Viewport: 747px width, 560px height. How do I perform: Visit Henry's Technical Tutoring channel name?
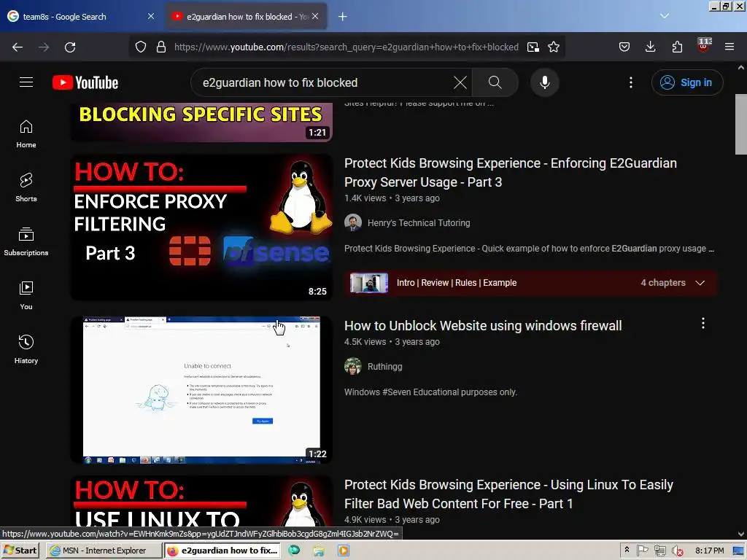click(419, 223)
